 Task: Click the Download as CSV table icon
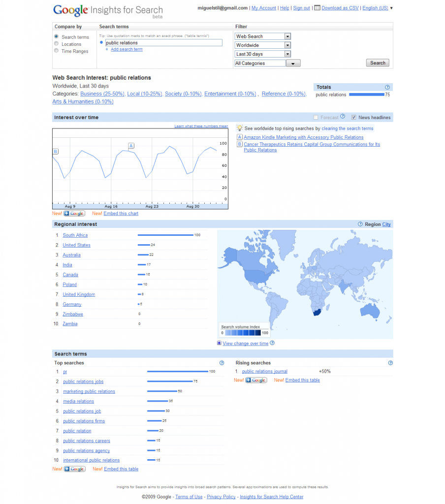coord(317,8)
